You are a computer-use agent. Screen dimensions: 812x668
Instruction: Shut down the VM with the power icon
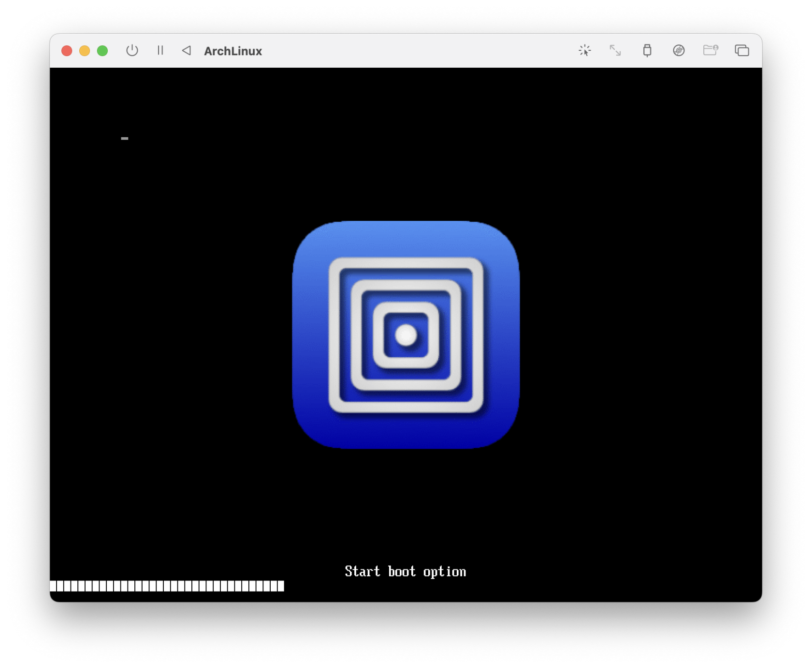[x=132, y=50]
